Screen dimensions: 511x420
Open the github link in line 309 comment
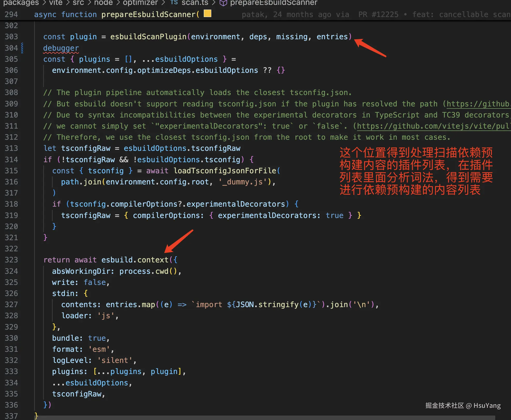[478, 104]
